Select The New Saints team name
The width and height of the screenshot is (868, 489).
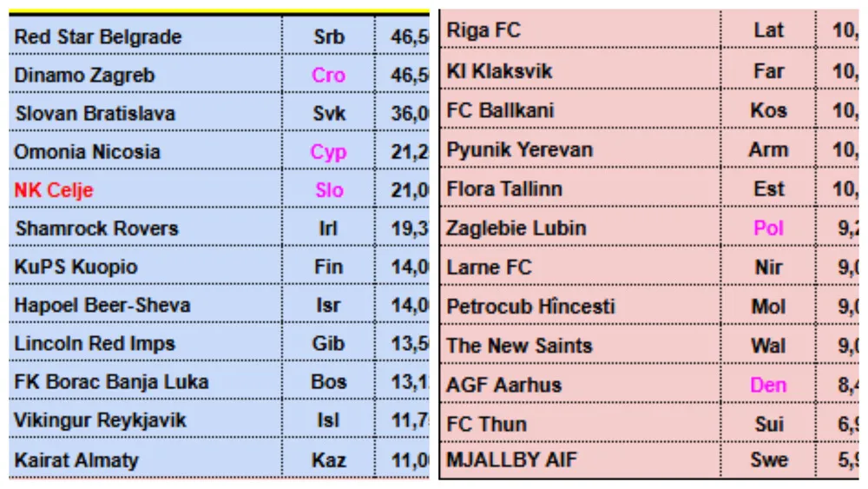point(519,346)
